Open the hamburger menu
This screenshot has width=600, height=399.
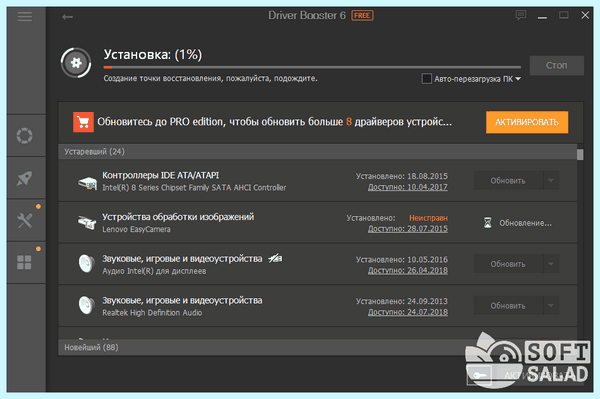click(x=25, y=16)
